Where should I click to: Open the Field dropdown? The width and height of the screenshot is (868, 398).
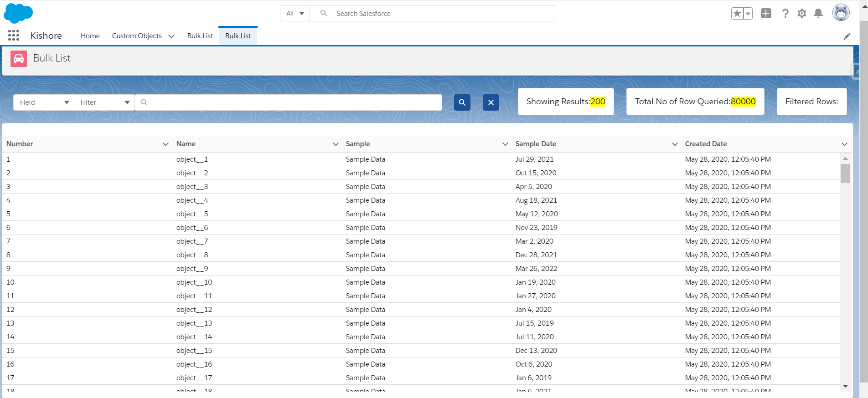(x=44, y=102)
